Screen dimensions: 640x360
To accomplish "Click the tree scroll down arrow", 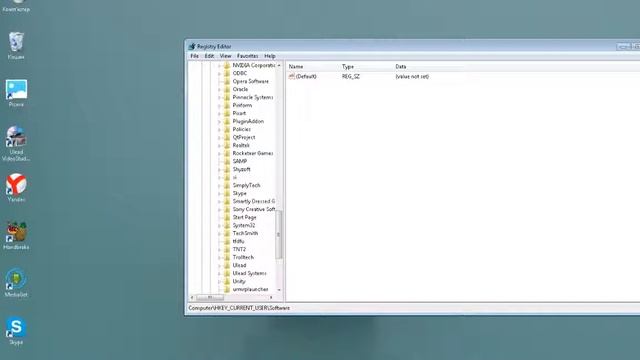I will pos(279,290).
